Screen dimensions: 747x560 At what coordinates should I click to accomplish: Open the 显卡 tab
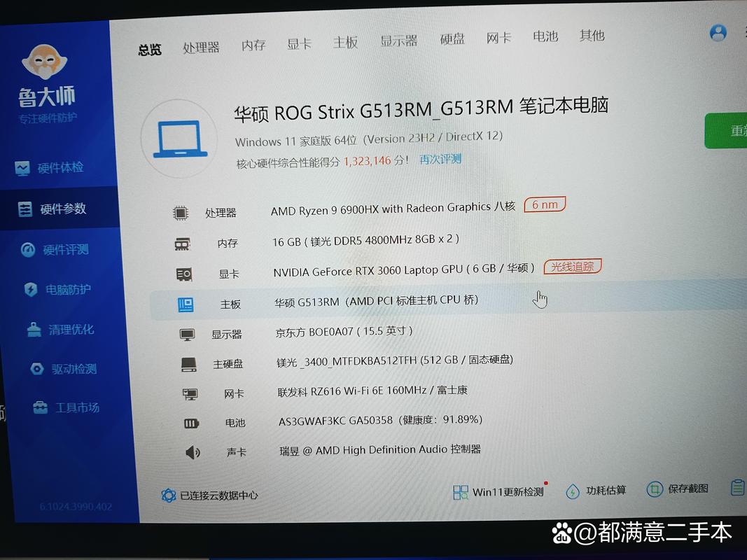(x=299, y=44)
